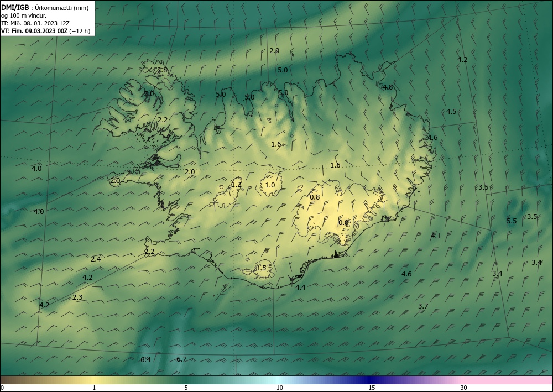Click the 4.5 value on the map

(451, 111)
